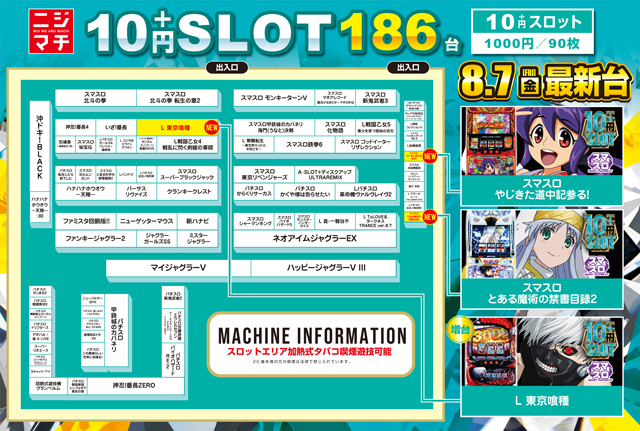Screen dimensions: 640x431
Task: Click the NEW badge on L 東京喰種 cell
Action: pos(212,127)
